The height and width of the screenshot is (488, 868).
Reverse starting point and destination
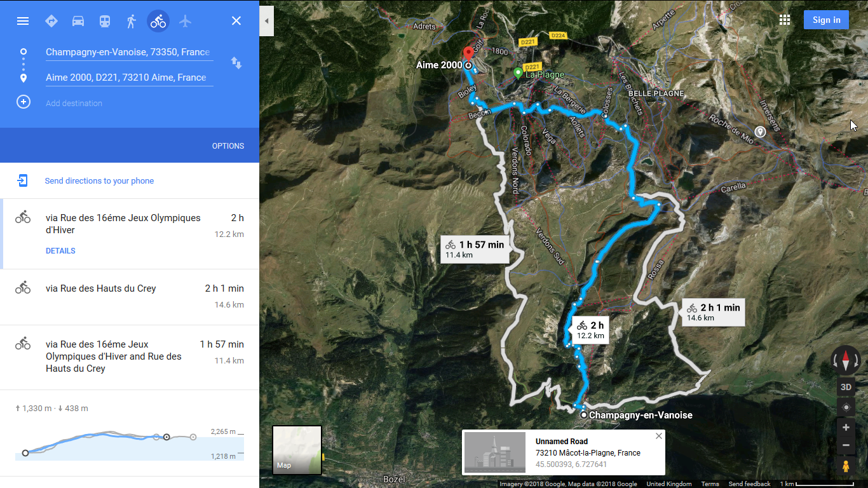point(236,63)
